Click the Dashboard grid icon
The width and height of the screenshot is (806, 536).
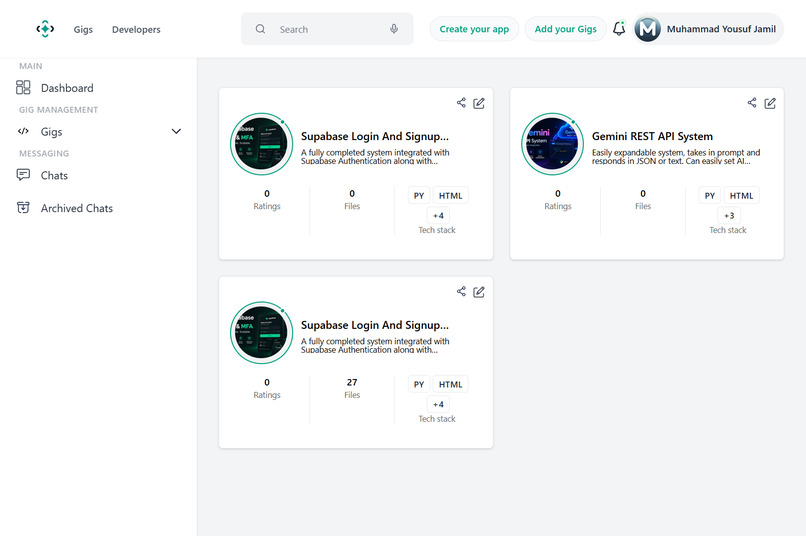pos(23,87)
